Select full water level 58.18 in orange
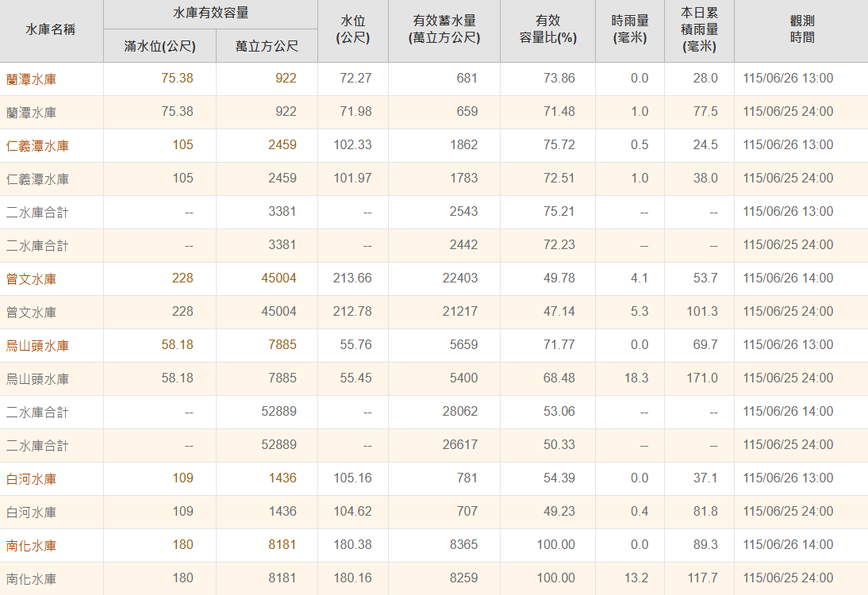This screenshot has height=595, width=868. click(177, 344)
